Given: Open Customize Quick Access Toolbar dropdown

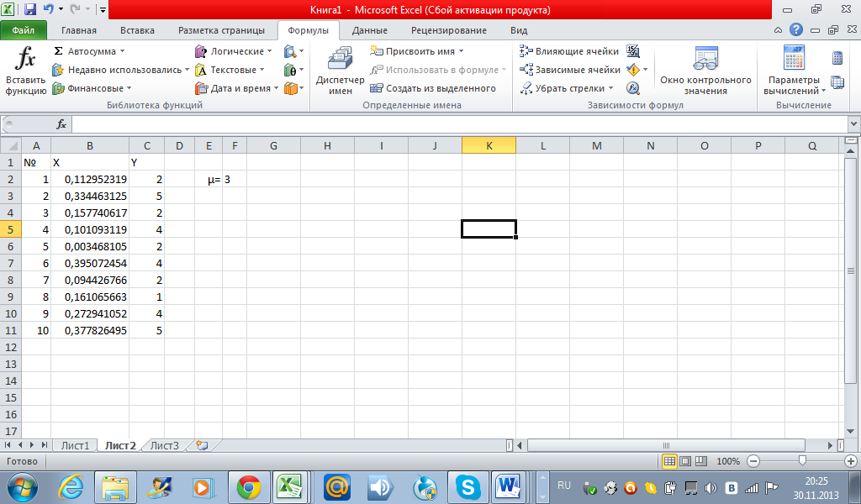Looking at the screenshot, I should tap(103, 10).
